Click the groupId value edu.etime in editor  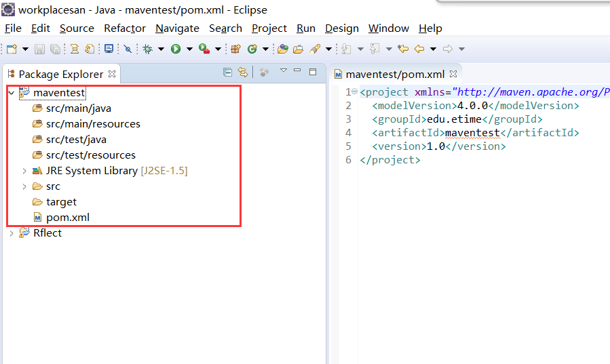click(455, 119)
